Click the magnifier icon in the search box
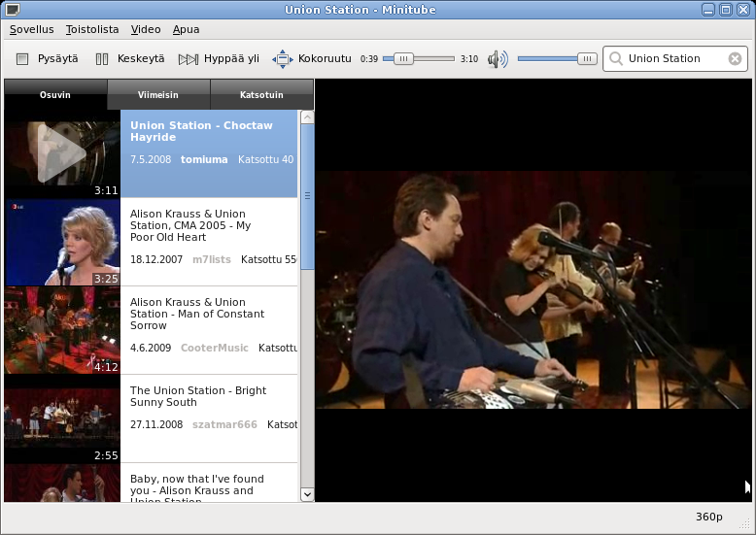756x535 pixels. click(616, 59)
